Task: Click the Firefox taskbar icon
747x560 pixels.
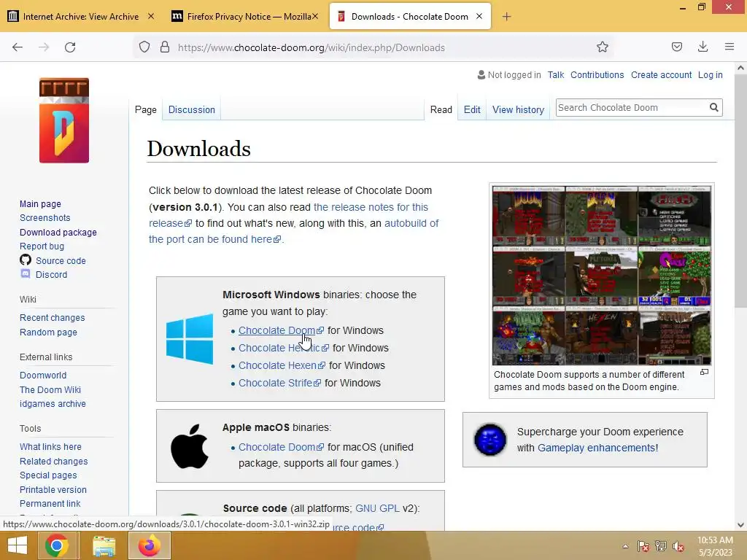Action: tap(149, 545)
